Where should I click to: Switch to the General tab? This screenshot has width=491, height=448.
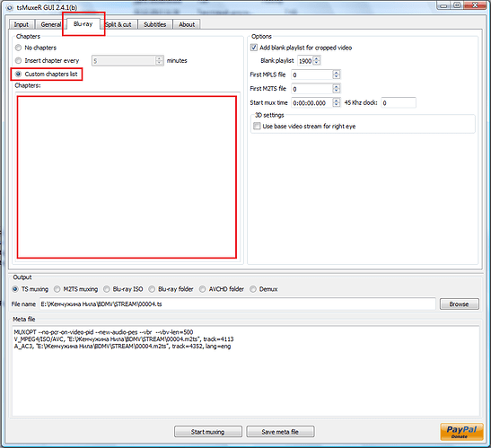coord(50,24)
